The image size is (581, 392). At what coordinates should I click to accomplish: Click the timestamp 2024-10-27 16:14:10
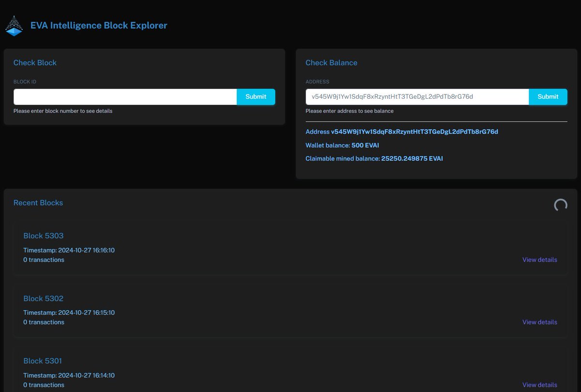pos(69,376)
